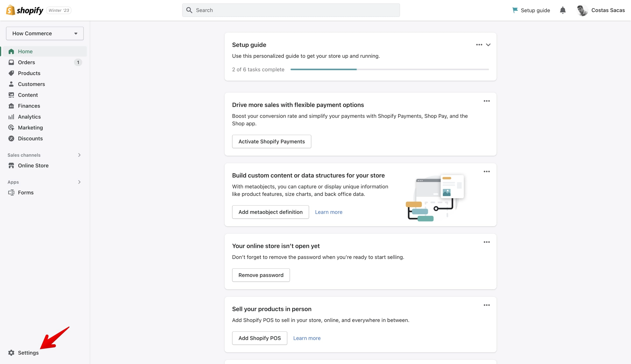
Task: Open notifications bell
Action: (x=563, y=10)
